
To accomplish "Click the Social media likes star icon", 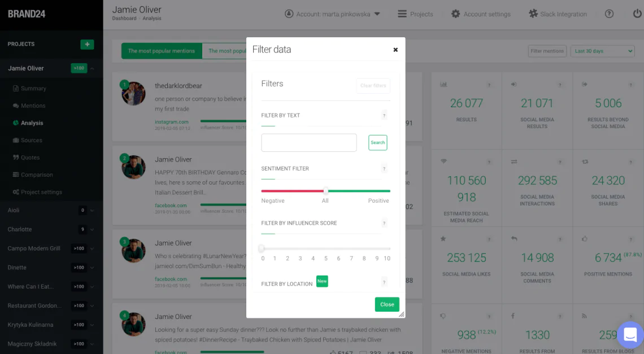I will tap(443, 239).
